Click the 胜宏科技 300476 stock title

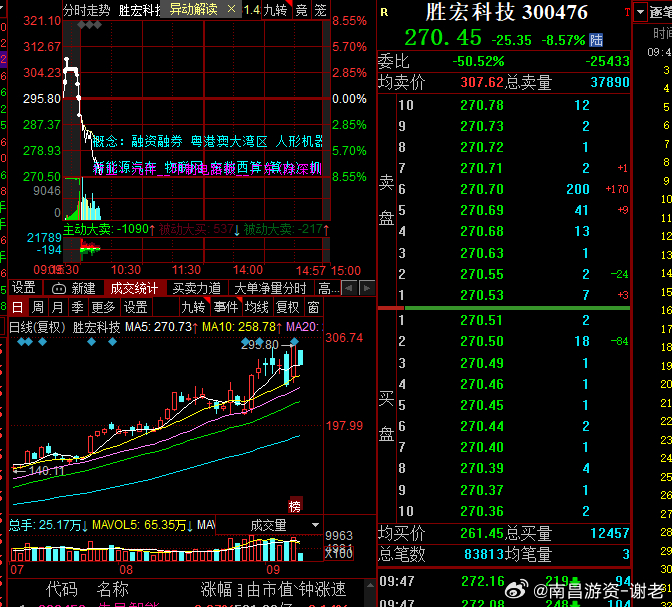507,12
